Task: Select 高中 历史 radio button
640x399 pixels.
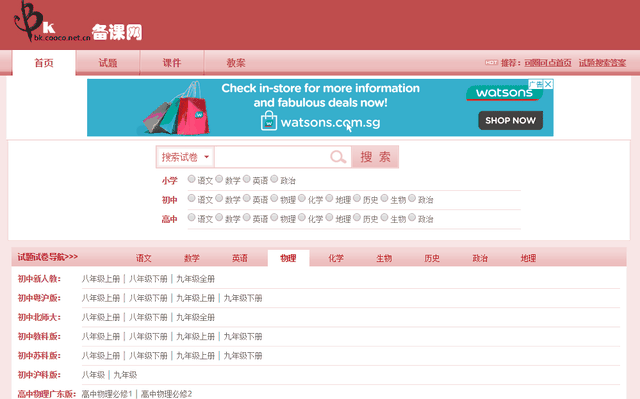Action: [x=357, y=217]
